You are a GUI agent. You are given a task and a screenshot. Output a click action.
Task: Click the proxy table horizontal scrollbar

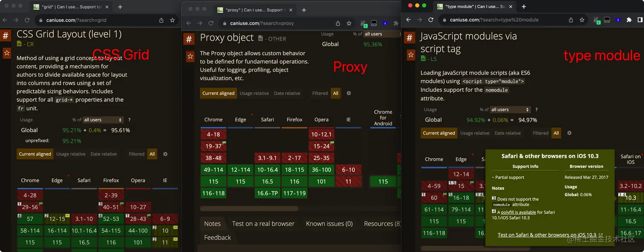[x=249, y=209]
